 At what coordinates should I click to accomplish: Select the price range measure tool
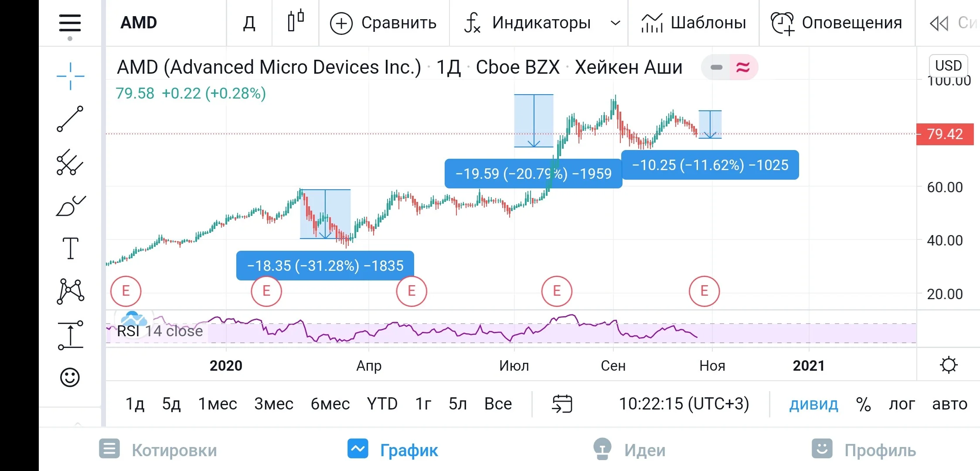(x=70, y=335)
